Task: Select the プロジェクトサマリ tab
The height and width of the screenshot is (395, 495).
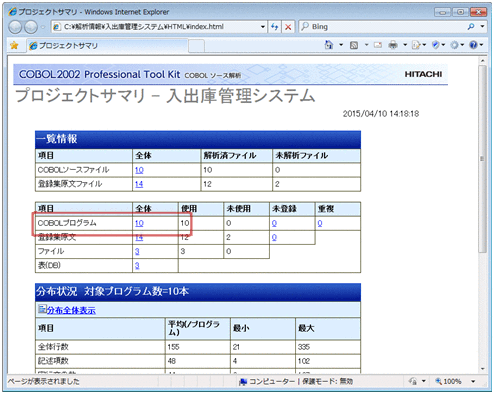Action: 107,46
